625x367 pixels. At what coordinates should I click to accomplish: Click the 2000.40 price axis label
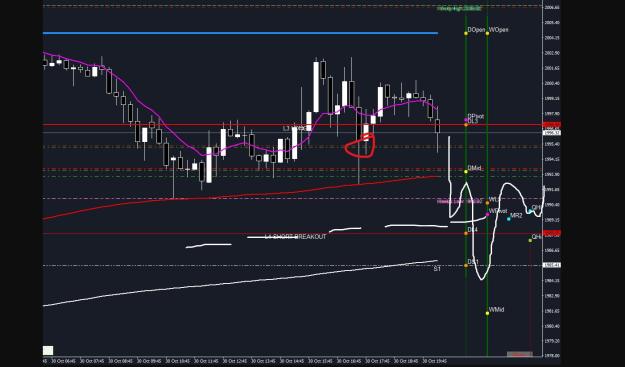click(552, 83)
